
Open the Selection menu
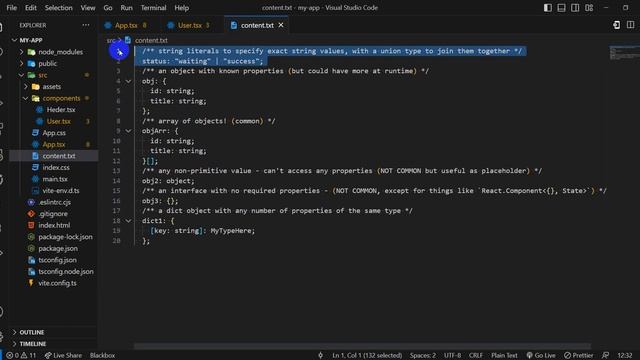(58, 8)
